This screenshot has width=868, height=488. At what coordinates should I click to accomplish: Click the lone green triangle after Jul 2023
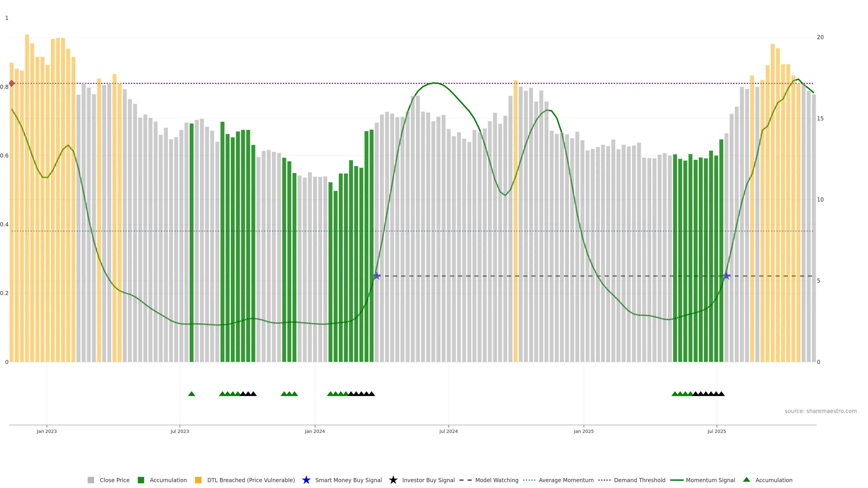(191, 394)
